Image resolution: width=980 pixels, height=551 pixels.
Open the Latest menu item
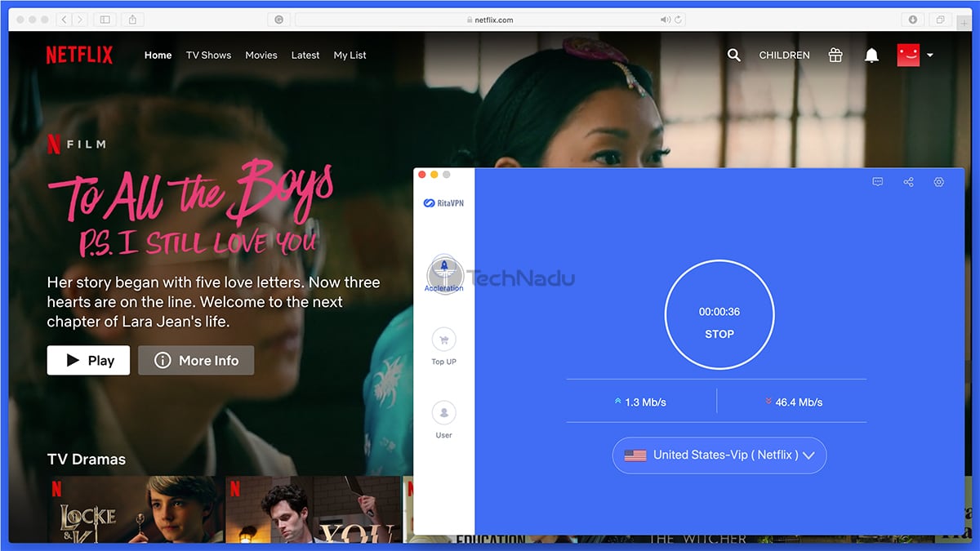click(305, 56)
